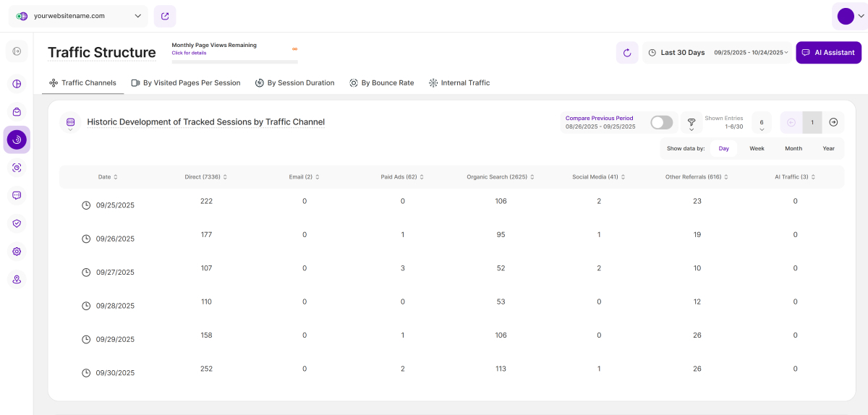Open shown entries count dropdown

[x=762, y=124]
